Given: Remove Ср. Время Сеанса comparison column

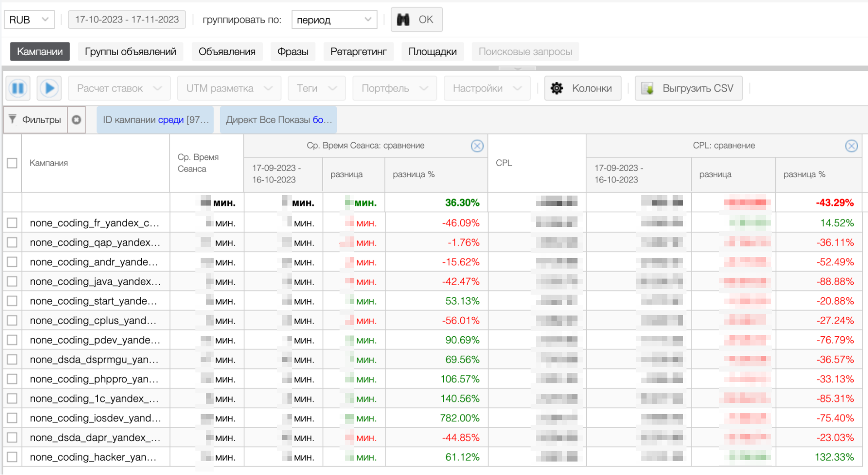Looking at the screenshot, I should [x=477, y=146].
